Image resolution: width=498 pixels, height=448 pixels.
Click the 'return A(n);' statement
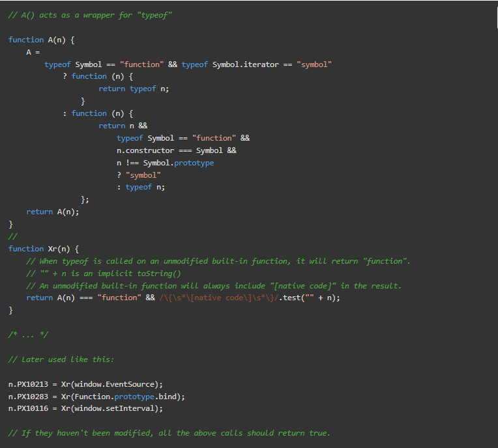coord(53,212)
